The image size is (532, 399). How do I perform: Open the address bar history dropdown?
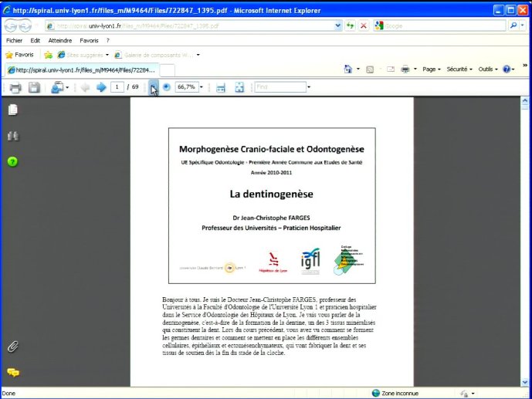[x=337, y=25]
